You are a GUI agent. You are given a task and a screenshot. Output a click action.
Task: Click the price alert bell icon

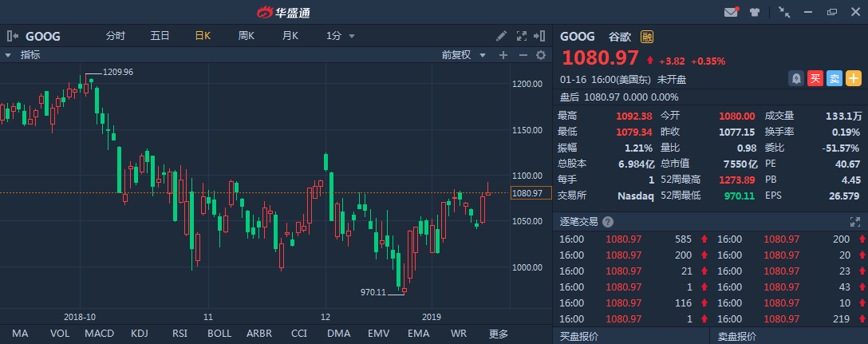[796, 79]
